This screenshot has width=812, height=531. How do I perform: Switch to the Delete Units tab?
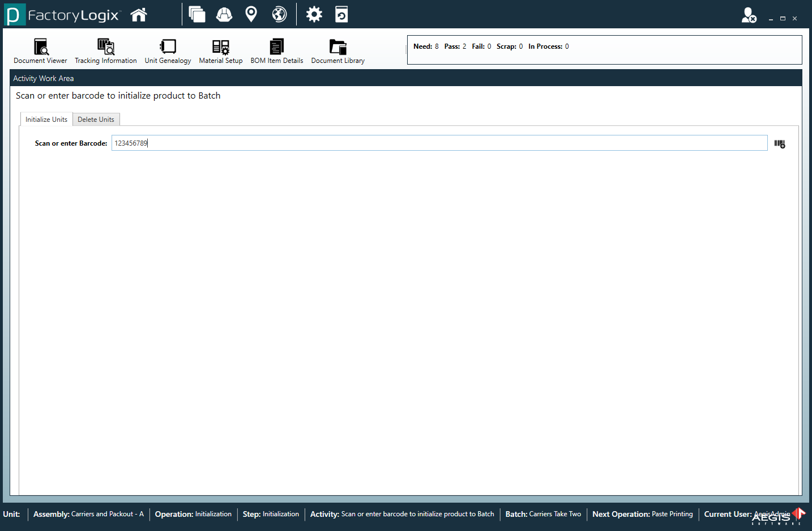click(x=96, y=120)
